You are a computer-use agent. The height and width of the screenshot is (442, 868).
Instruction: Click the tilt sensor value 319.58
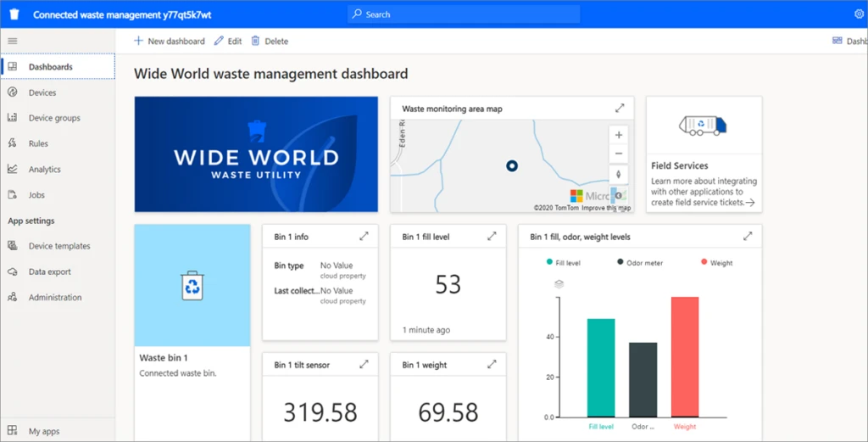pyautogui.click(x=320, y=412)
